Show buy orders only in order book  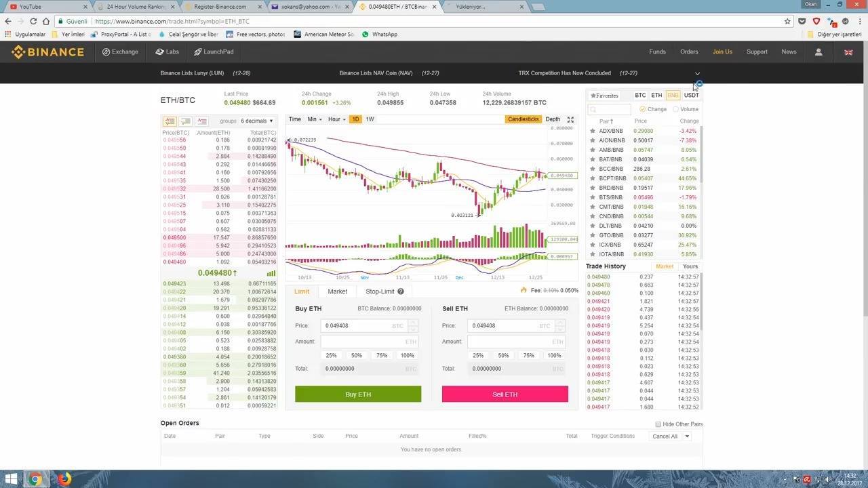pyautogui.click(x=186, y=121)
